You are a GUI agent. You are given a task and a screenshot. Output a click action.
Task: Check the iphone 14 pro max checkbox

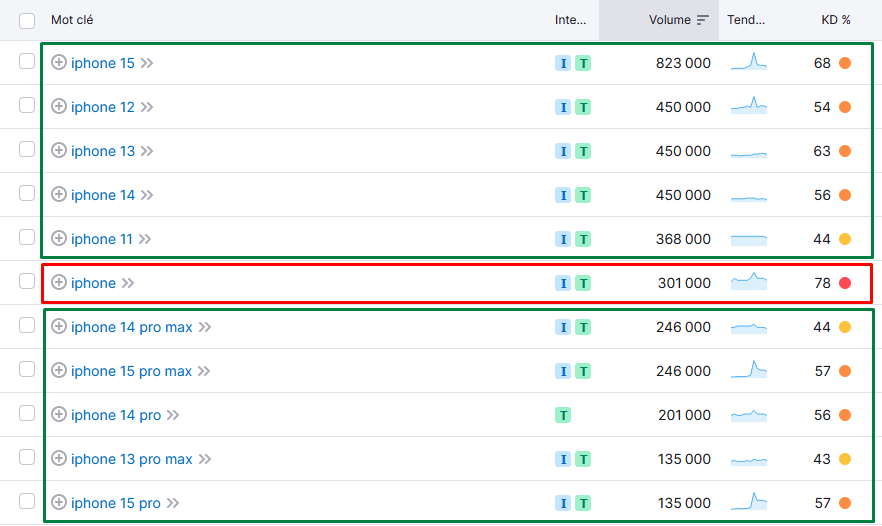coord(27,325)
